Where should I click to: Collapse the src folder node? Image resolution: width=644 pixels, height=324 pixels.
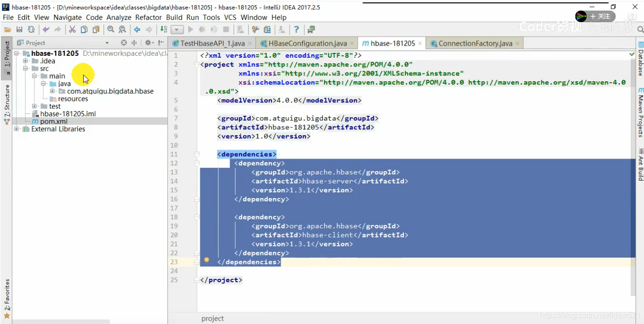pyautogui.click(x=26, y=69)
